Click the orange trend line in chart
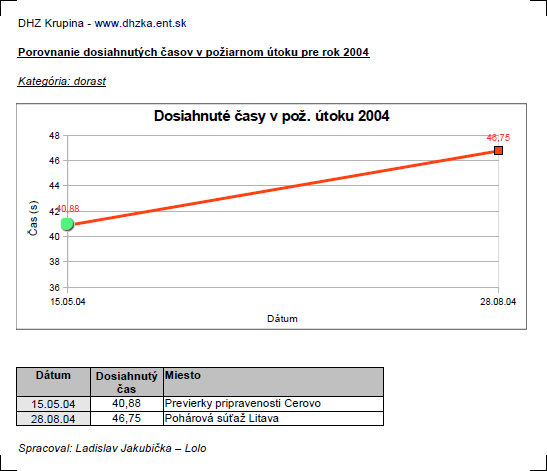 [x=283, y=187]
